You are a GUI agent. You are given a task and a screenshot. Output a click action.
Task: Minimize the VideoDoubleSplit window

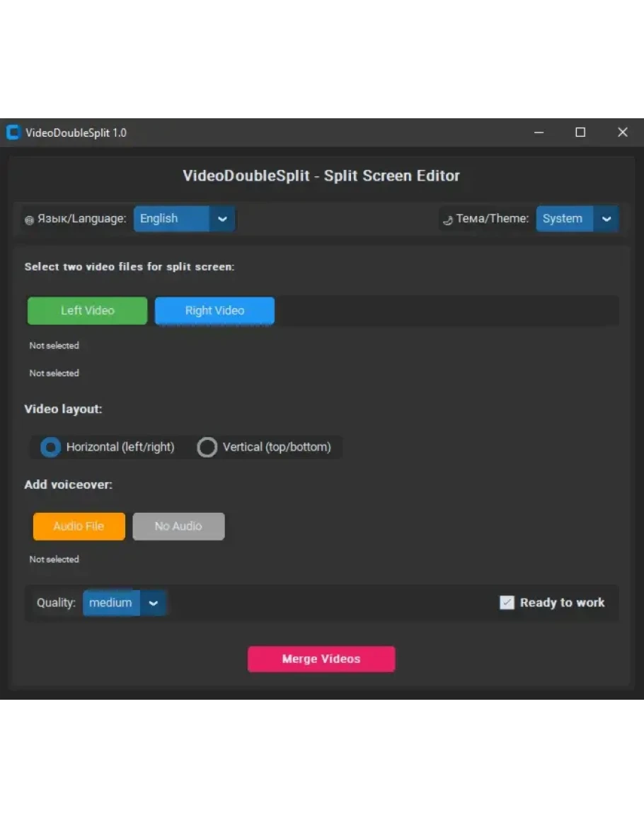[x=539, y=132]
